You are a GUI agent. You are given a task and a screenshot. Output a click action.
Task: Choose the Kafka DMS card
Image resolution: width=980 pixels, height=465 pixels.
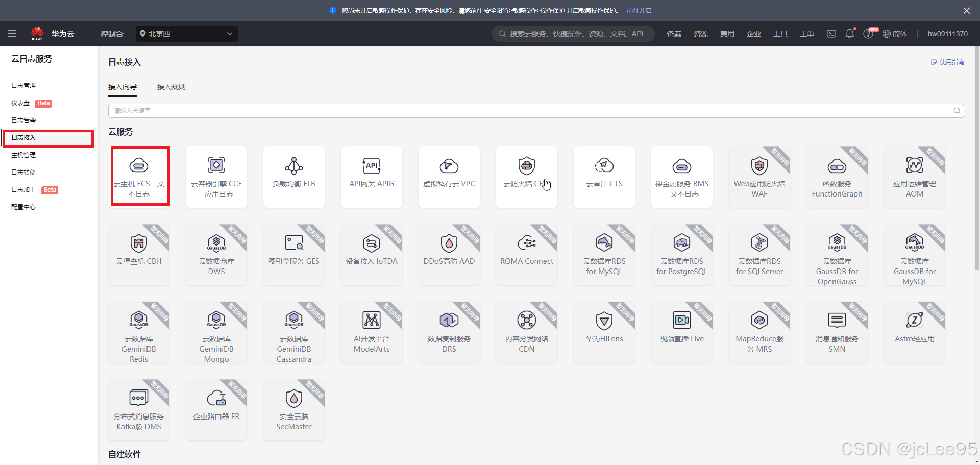[x=139, y=409]
